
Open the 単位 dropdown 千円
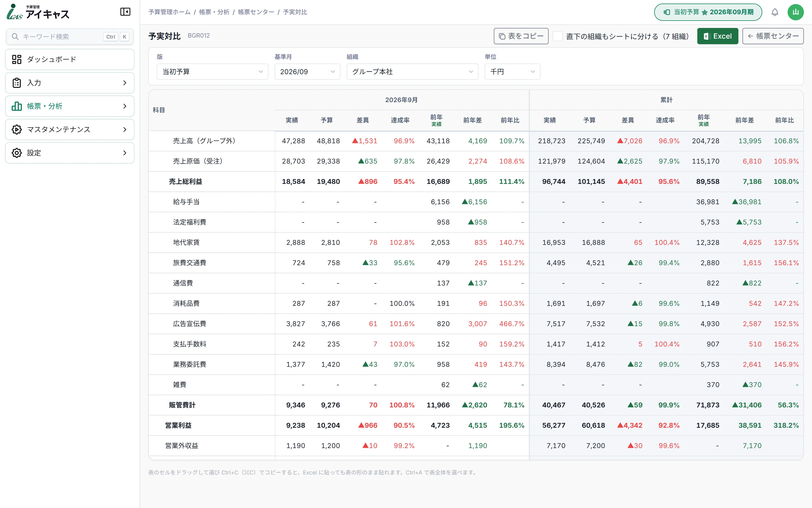pos(512,72)
